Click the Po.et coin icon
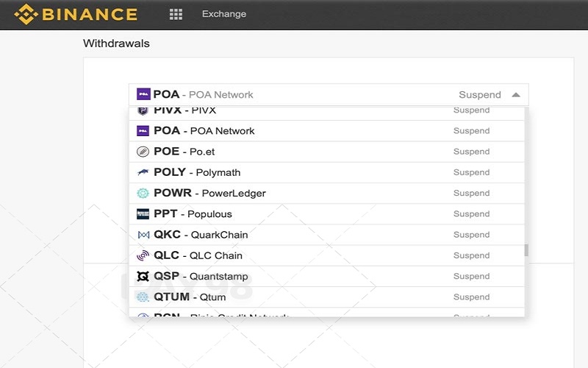Screen dimensions: 588x368 (143, 152)
